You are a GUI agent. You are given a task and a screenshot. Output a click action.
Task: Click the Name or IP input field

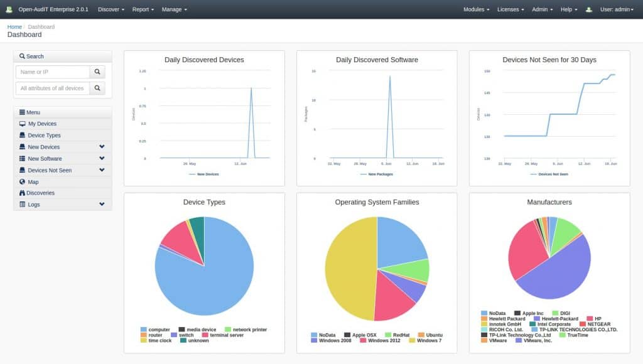point(51,72)
